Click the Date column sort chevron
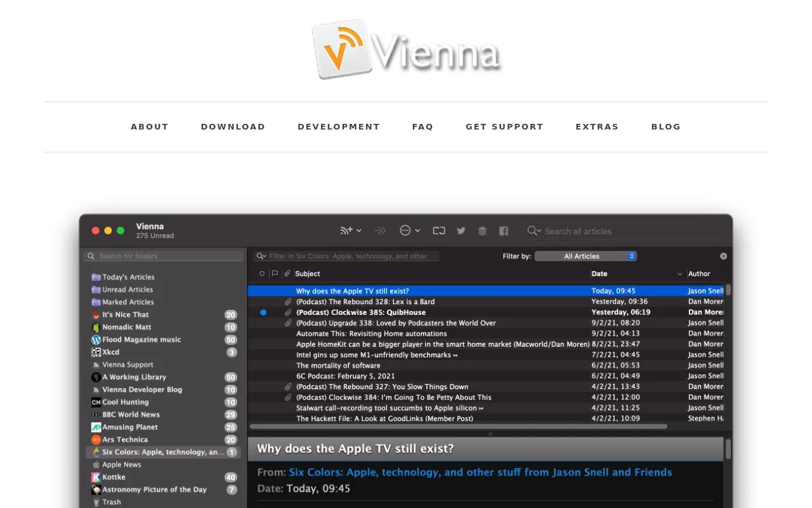The width and height of the screenshot is (812, 508). (x=680, y=274)
